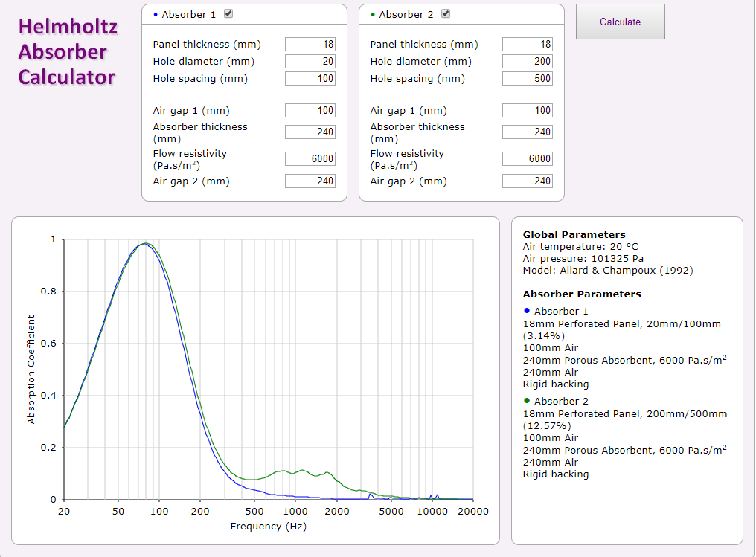Disable the Absorber 2 checkbox
The width and height of the screenshot is (756, 557).
(x=446, y=14)
